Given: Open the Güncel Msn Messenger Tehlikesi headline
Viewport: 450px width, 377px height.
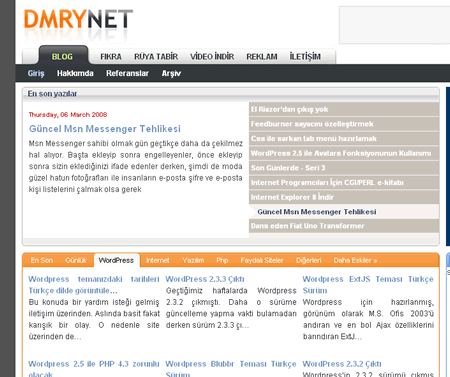Looking at the screenshot, I should click(105, 129).
